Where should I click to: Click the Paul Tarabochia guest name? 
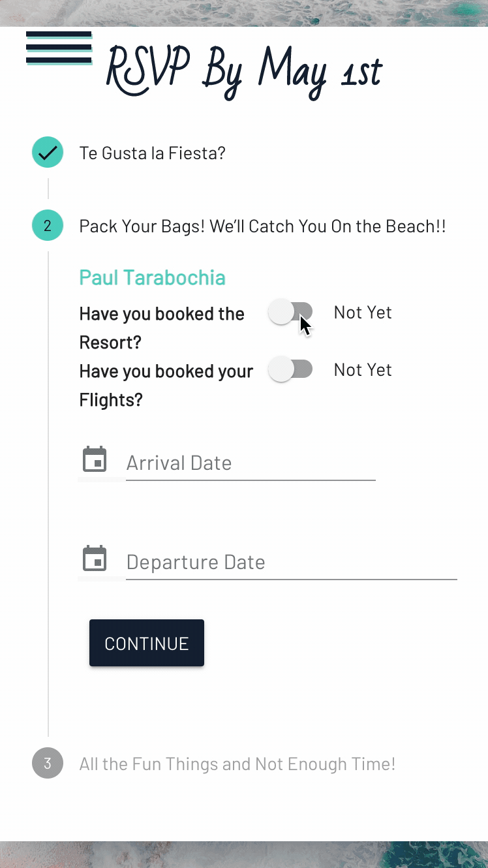152,277
